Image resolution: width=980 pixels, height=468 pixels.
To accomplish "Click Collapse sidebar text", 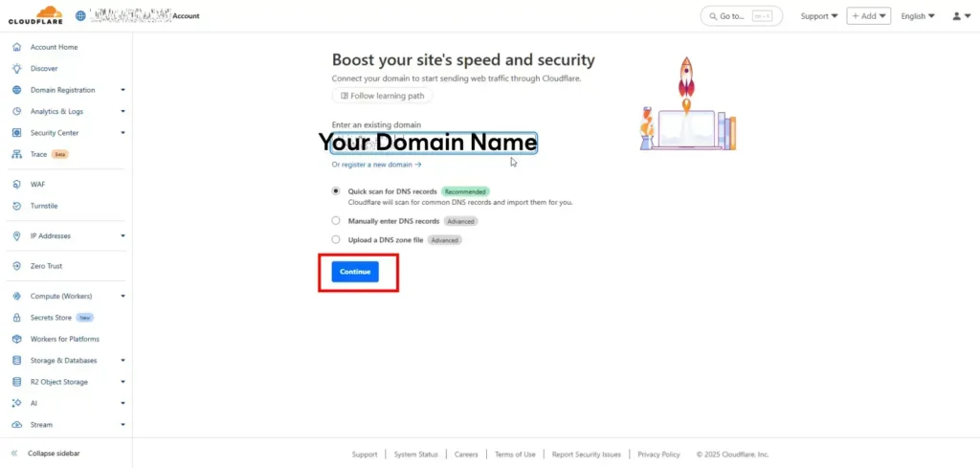I will pos(54,454).
